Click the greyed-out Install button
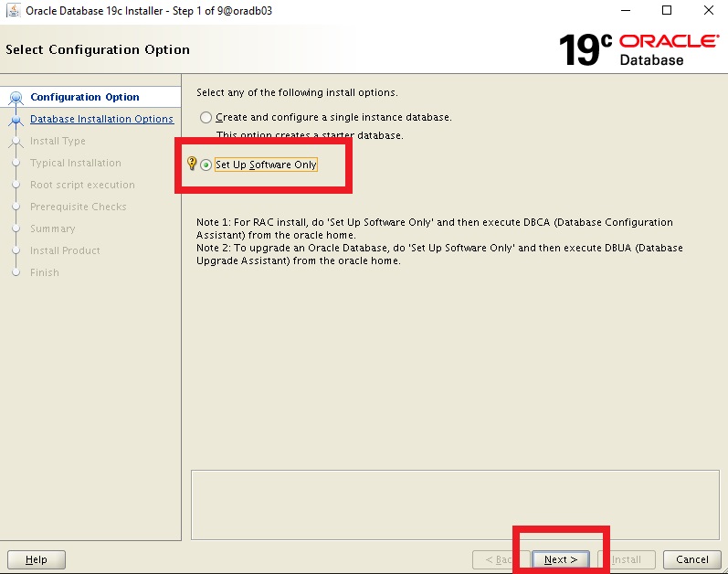Viewport: 728px width, 574px height. [x=627, y=559]
